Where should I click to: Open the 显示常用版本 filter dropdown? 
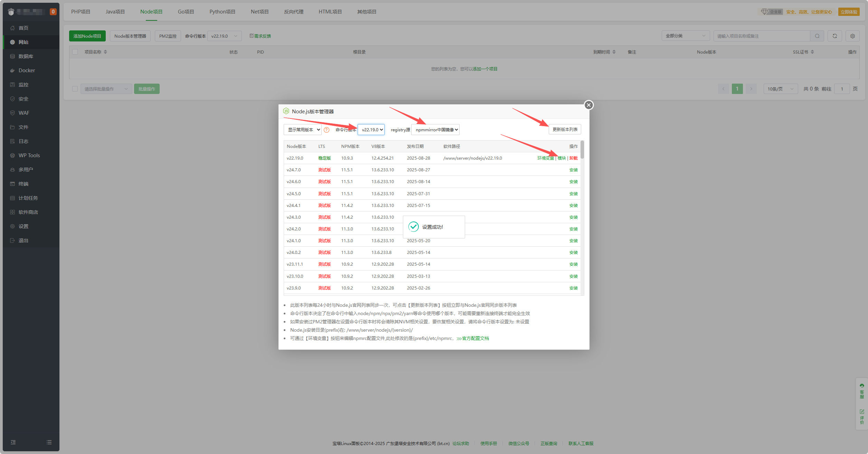[x=302, y=130]
